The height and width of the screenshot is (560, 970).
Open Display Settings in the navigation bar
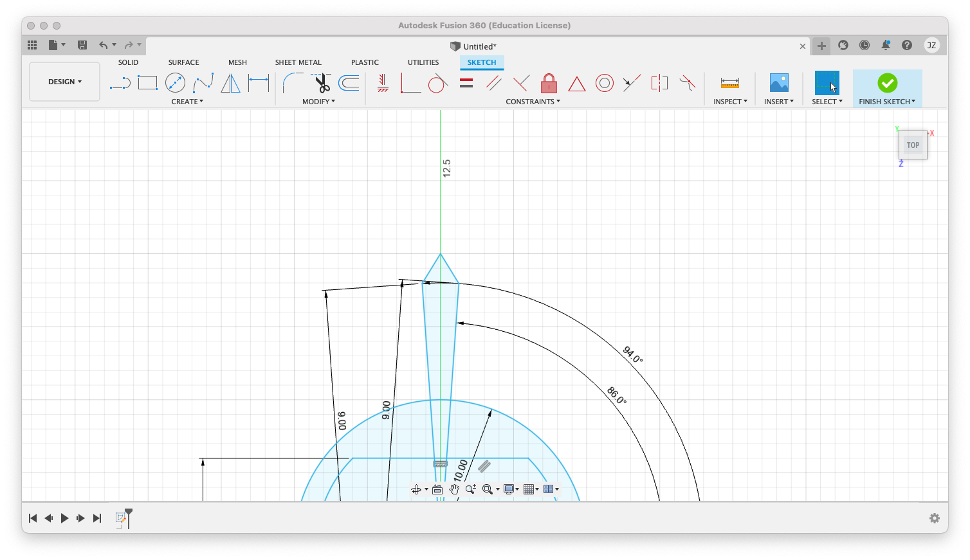click(x=511, y=489)
